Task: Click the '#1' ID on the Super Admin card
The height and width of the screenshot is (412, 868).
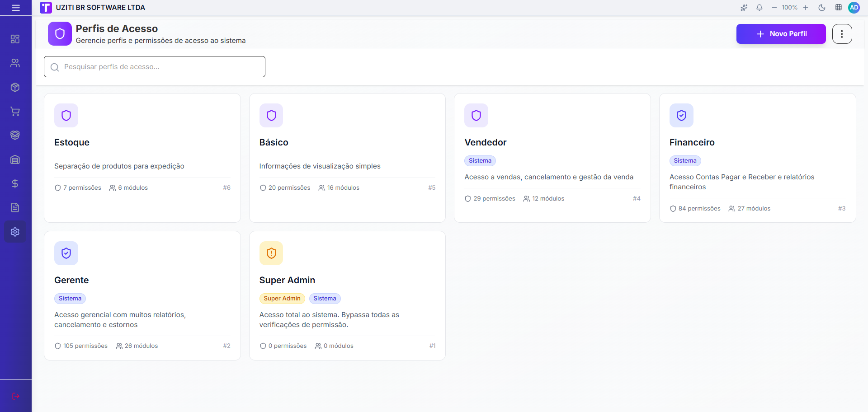Action: tap(433, 346)
